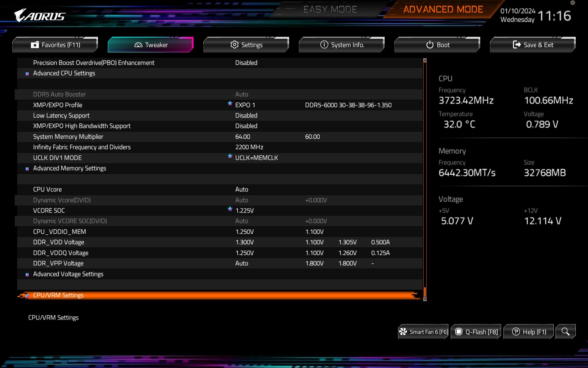Click the Tweaker gauge icon

coord(138,45)
